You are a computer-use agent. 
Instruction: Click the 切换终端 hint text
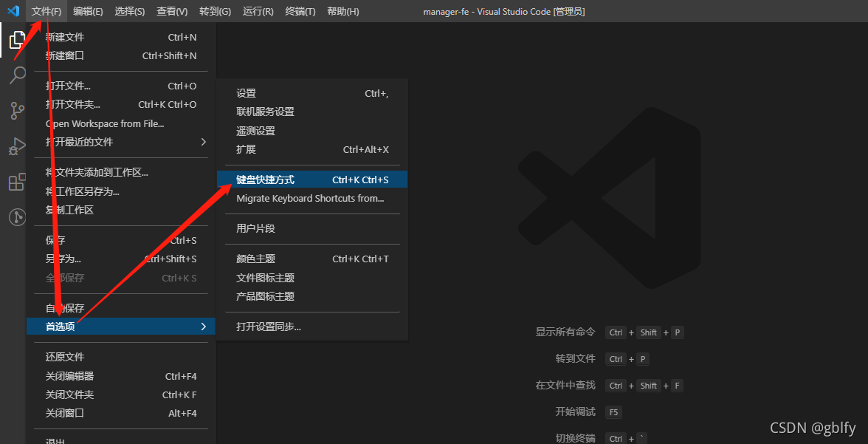(x=575, y=438)
